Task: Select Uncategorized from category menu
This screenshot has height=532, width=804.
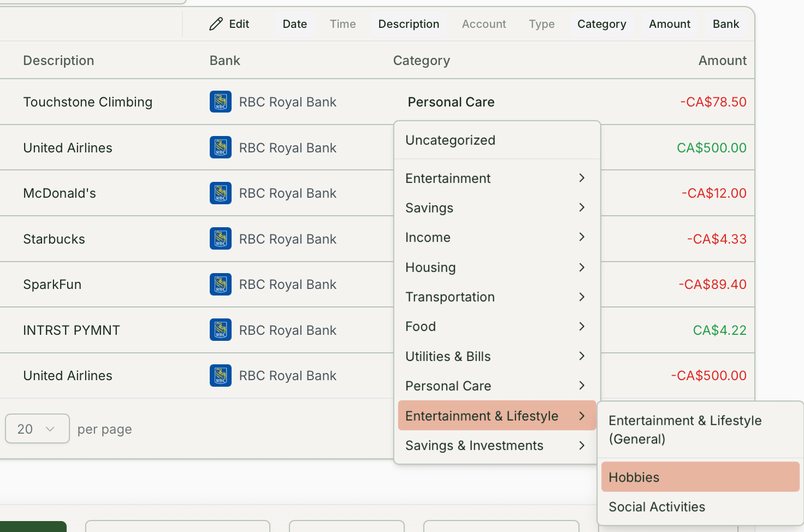Action: pyautogui.click(x=497, y=140)
